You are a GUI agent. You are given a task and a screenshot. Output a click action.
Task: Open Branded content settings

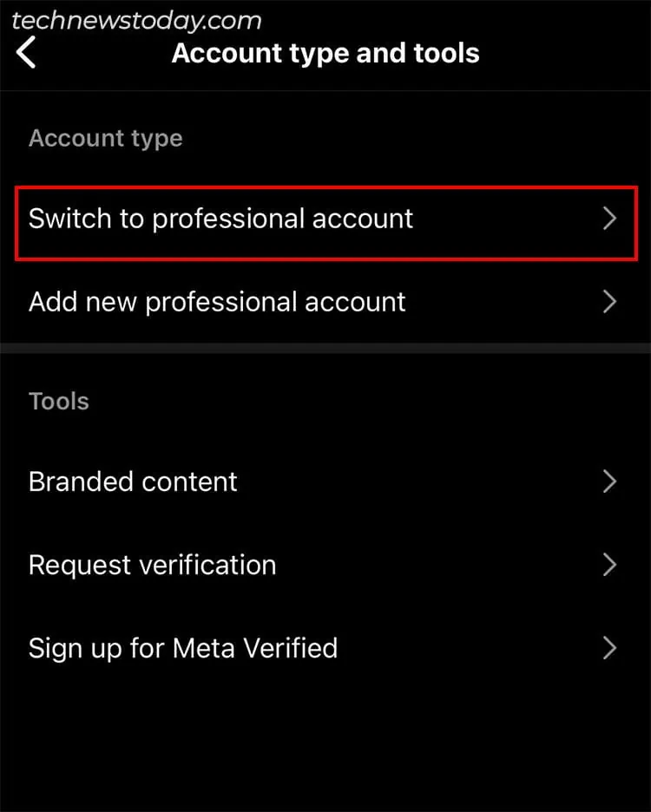point(133,481)
